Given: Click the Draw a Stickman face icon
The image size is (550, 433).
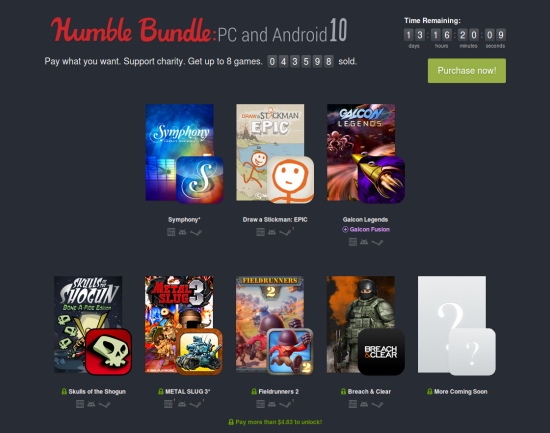Looking at the screenshot, I should click(x=290, y=180).
